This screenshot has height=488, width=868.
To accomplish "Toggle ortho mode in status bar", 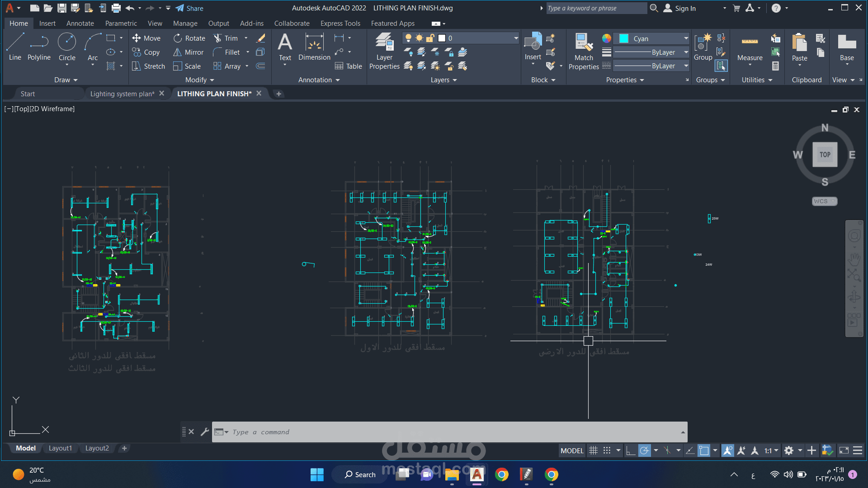I will (630, 450).
